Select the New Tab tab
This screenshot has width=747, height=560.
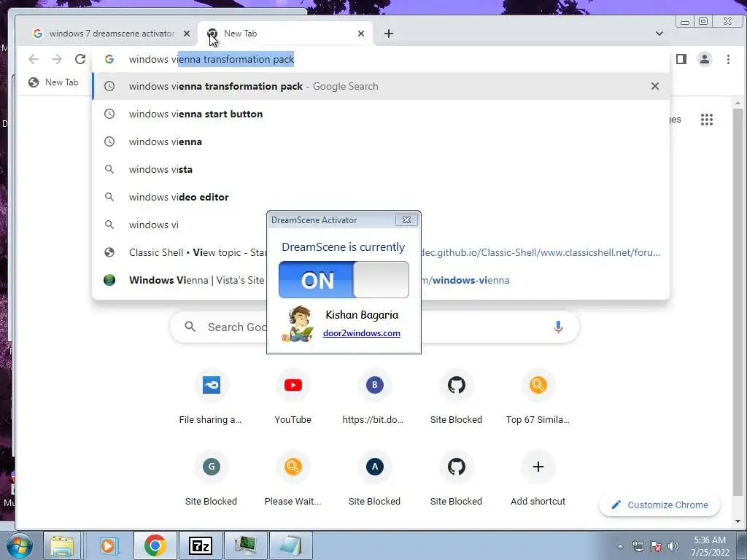(x=284, y=34)
